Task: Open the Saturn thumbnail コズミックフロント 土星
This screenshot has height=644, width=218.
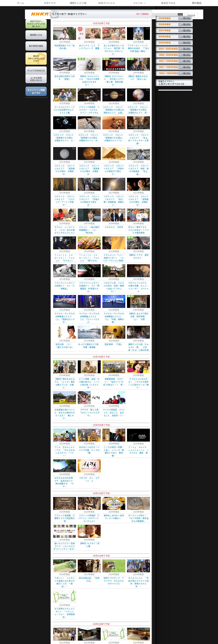Action: [114, 95]
